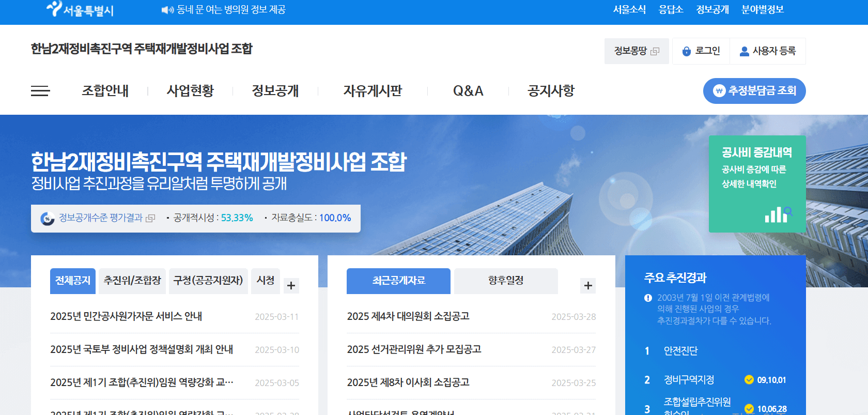The width and height of the screenshot is (868, 415).
Task: Click the check icon beside 10.06.28
Action: (x=749, y=409)
